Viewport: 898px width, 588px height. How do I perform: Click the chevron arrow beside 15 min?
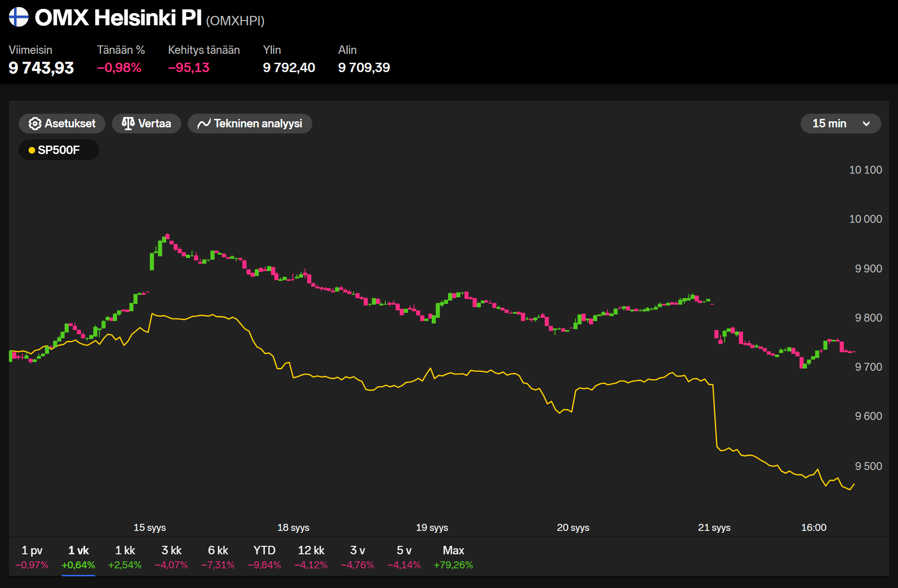(866, 124)
